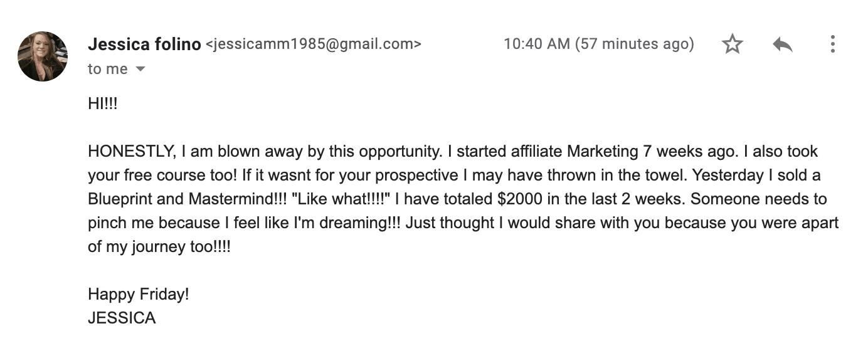Click the 10:40 AM timestamp
The image size is (868, 341).
(x=537, y=44)
